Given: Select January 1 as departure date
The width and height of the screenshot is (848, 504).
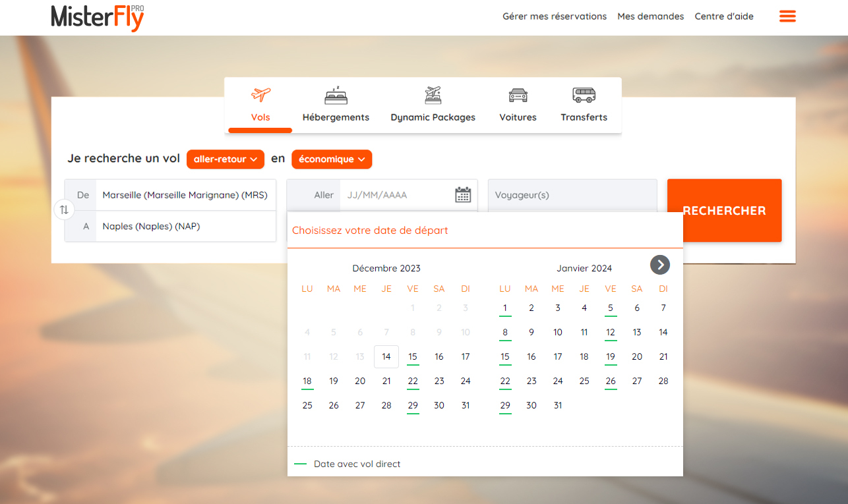Looking at the screenshot, I should (x=505, y=308).
